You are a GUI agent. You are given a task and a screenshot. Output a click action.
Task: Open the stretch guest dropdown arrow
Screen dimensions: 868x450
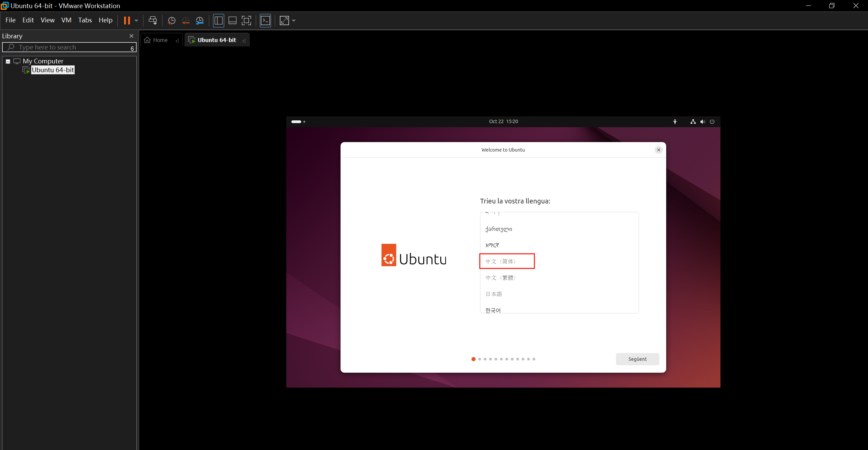tap(294, 21)
